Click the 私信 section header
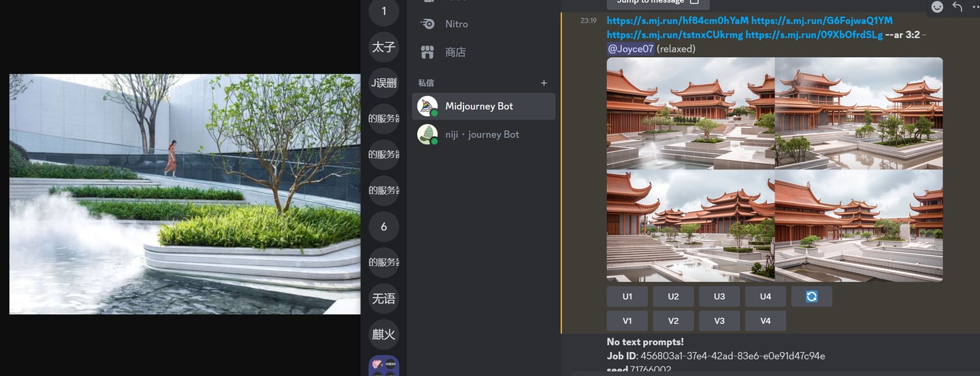 [x=426, y=83]
